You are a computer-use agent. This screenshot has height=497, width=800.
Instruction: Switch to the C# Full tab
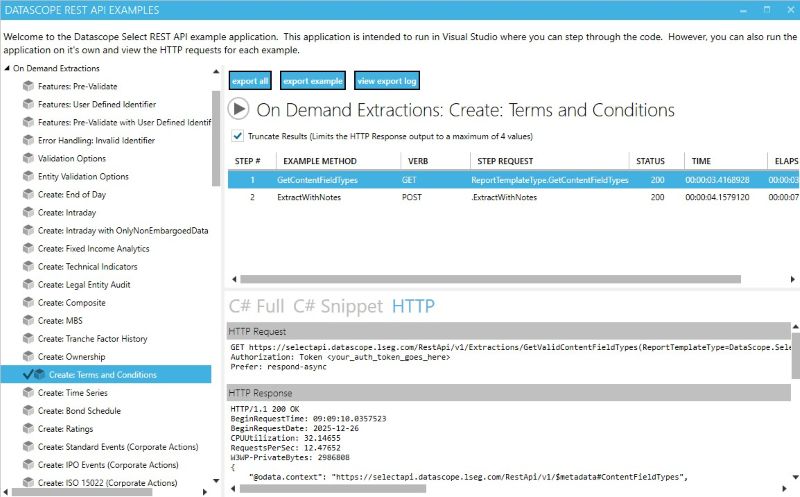tap(257, 306)
